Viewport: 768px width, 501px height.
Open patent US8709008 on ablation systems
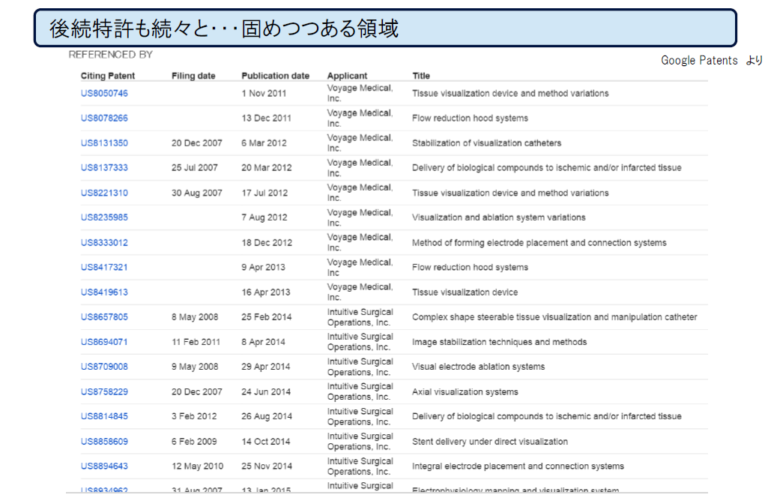tap(104, 367)
